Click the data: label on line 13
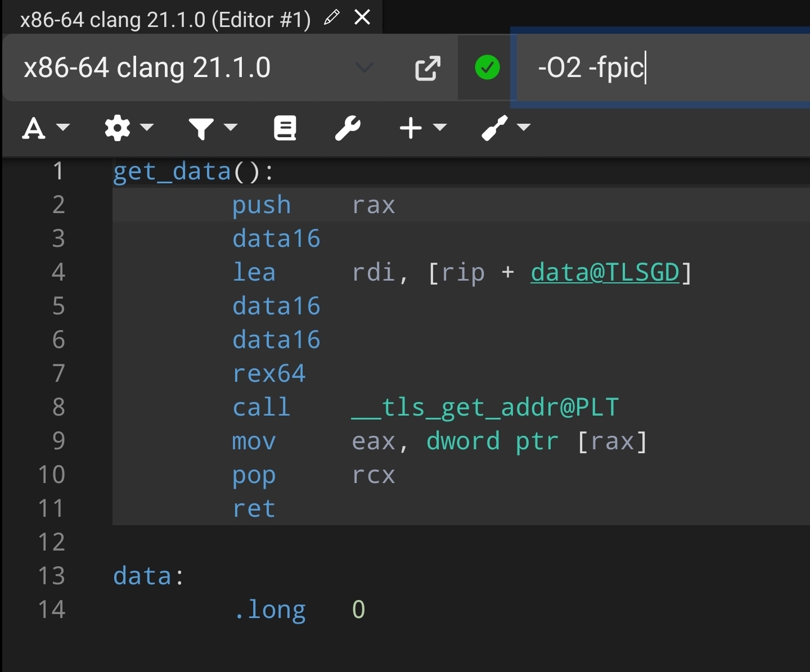This screenshot has width=810, height=672. (148, 576)
